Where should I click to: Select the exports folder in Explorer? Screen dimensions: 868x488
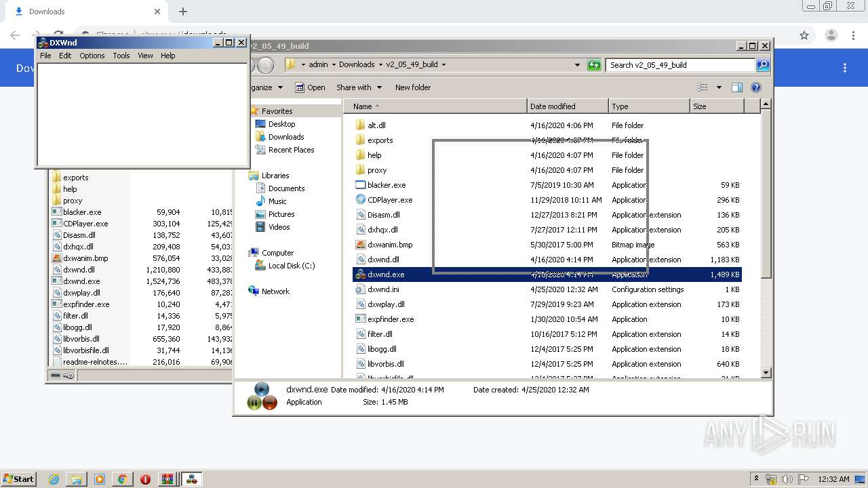(x=380, y=140)
